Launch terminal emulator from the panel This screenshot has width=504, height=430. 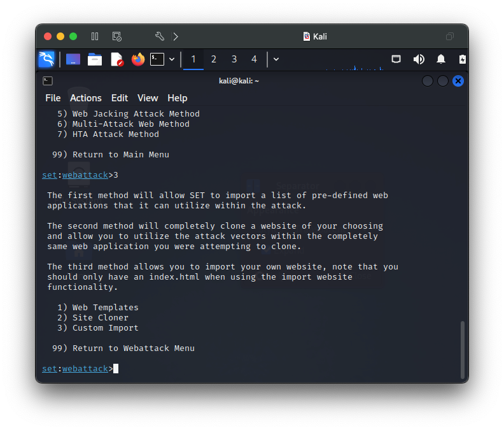[157, 59]
